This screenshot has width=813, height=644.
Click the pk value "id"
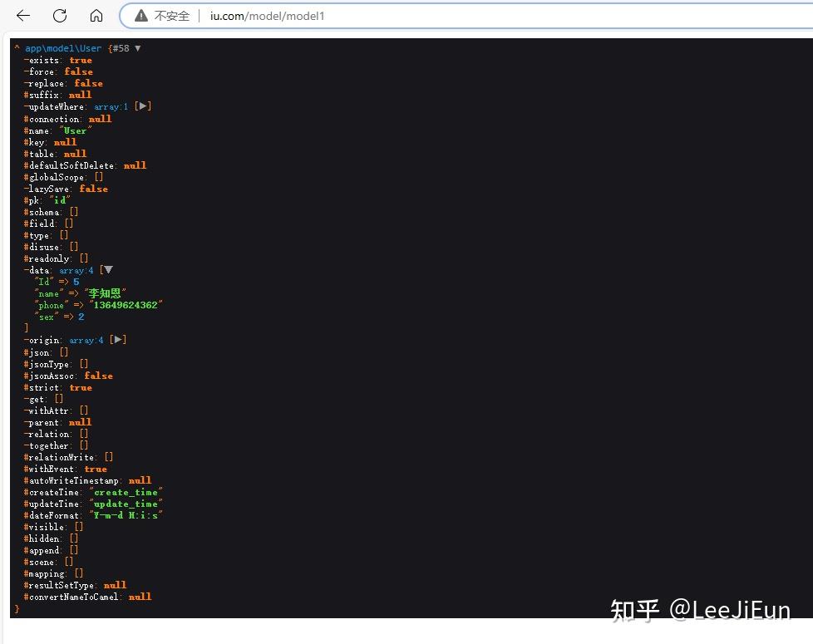pos(60,200)
